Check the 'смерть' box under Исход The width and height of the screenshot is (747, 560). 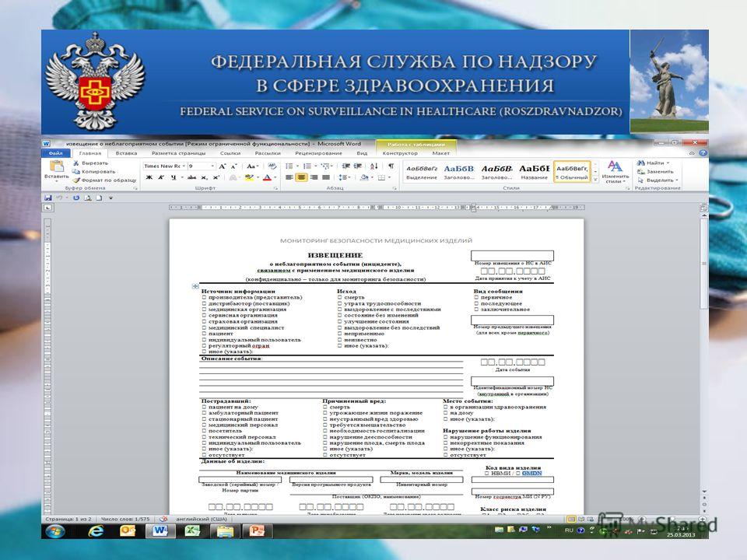(340, 297)
